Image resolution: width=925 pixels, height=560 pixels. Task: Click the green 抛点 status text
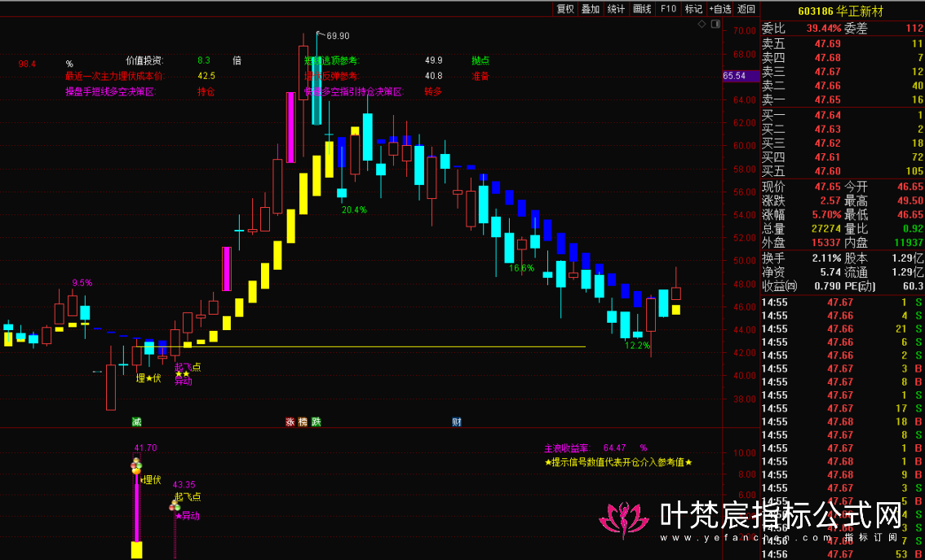click(x=480, y=60)
